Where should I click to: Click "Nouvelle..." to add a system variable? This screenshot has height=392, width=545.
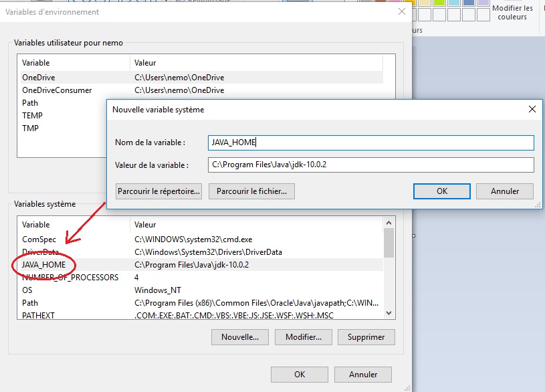point(239,337)
